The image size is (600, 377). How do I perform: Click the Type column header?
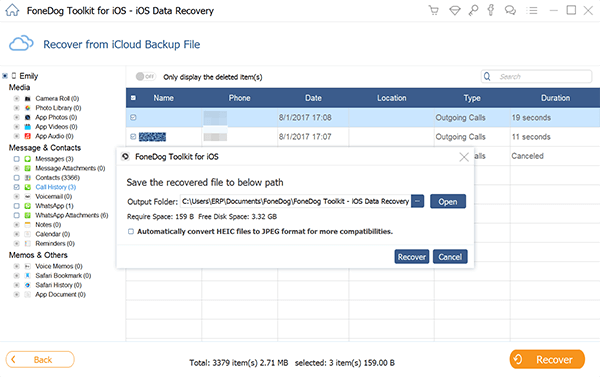(x=472, y=98)
